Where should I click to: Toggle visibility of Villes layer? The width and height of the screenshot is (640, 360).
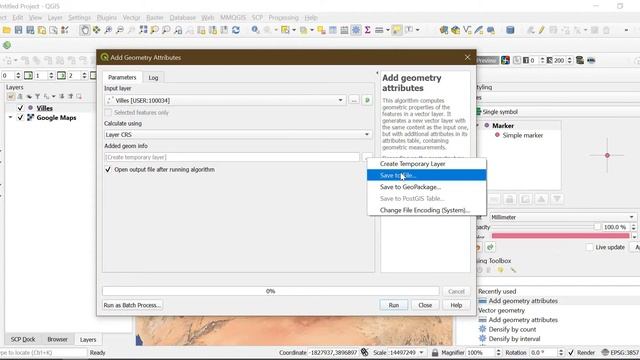point(20,108)
